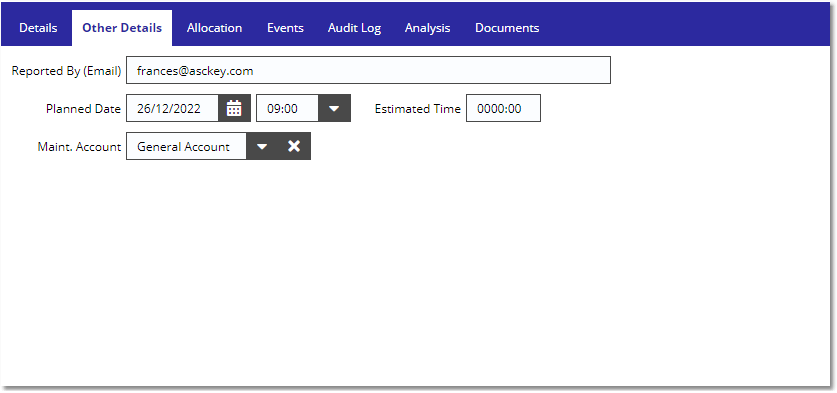Focus the Planned Date 26/12/2022 field
The height and width of the screenshot is (393, 837).
pos(172,108)
